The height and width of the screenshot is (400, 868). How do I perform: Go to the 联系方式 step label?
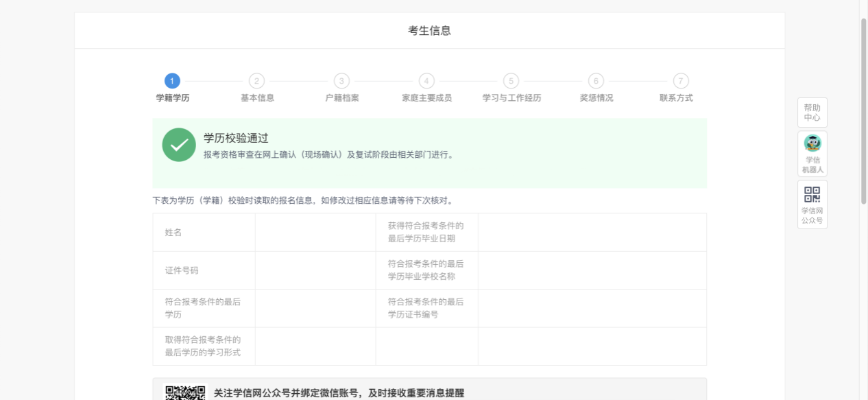tap(676, 98)
